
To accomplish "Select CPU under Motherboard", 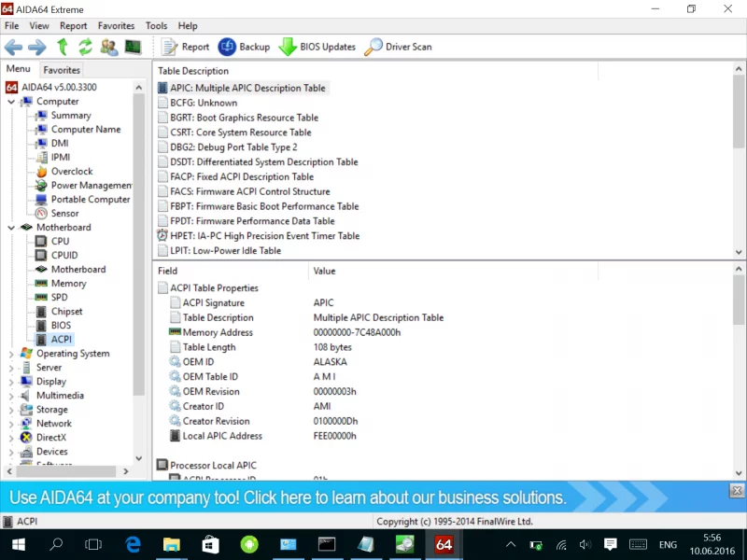I will point(60,242).
